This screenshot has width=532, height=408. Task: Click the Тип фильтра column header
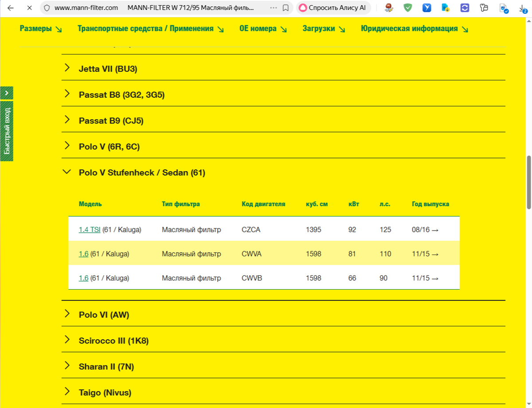click(181, 204)
